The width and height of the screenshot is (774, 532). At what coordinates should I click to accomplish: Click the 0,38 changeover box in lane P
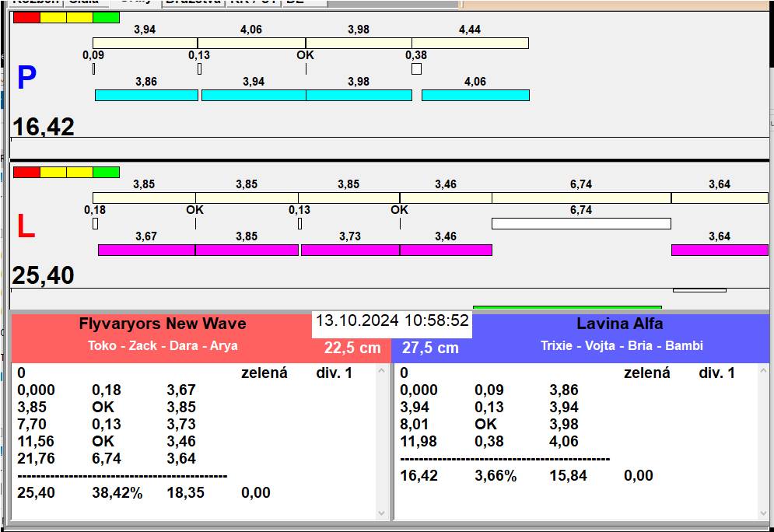tap(416, 69)
